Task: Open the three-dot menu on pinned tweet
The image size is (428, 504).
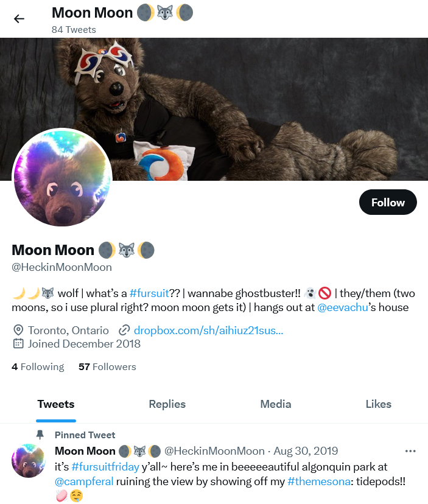Action: coord(410,451)
